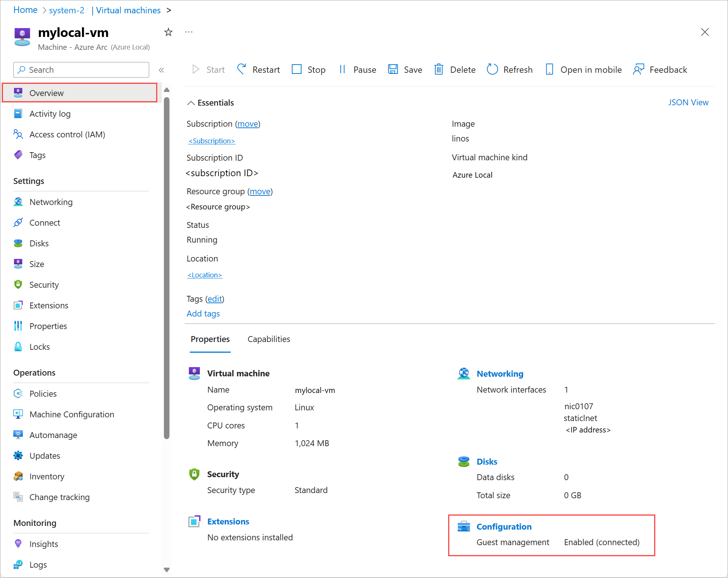
Task: Click the Add tags link
Action: point(203,314)
